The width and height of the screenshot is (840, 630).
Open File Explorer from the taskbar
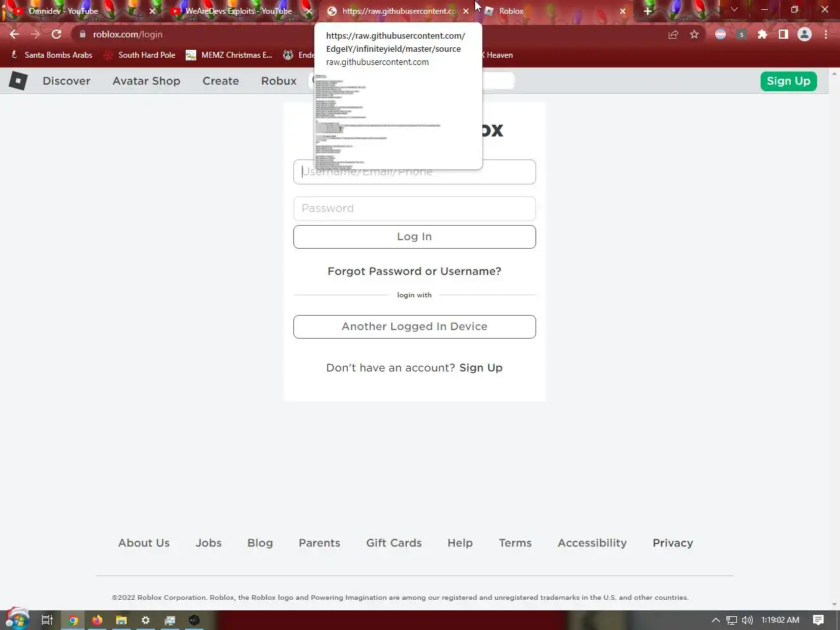coord(121,620)
